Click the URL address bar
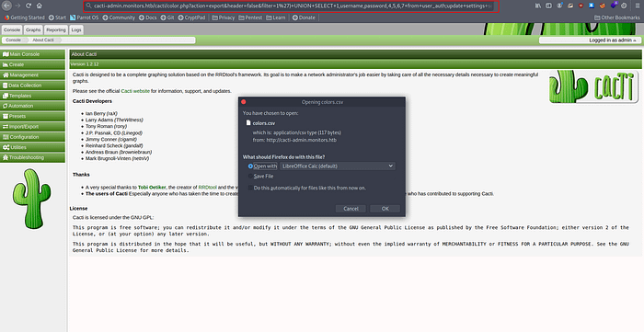 point(292,6)
